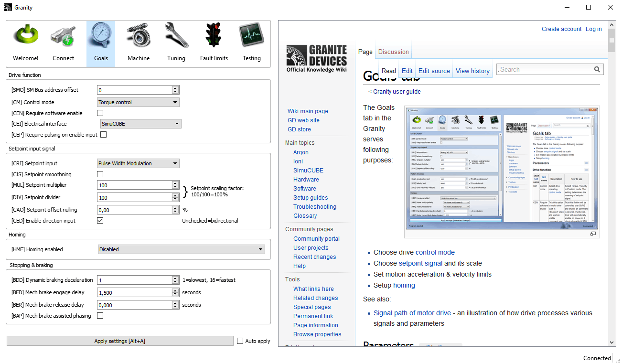
Task: Enable the Auto apply checkbox
Action: click(240, 341)
